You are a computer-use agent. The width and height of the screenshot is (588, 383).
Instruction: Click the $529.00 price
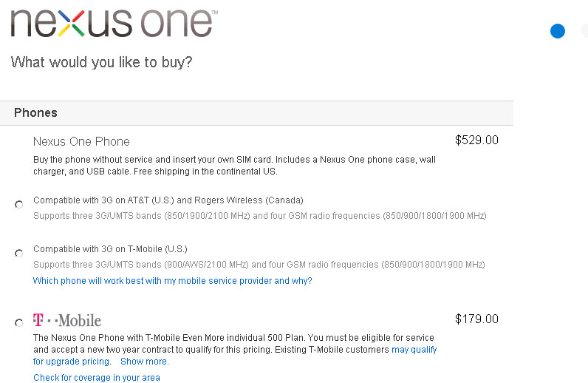click(x=476, y=140)
